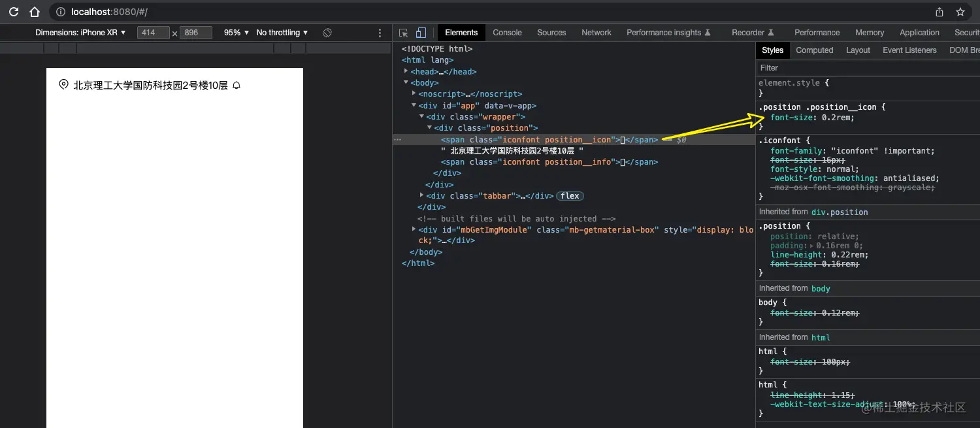This screenshot has width=980, height=428.
Task: Click the font-size 0.2rem value
Action: pyautogui.click(x=836, y=118)
